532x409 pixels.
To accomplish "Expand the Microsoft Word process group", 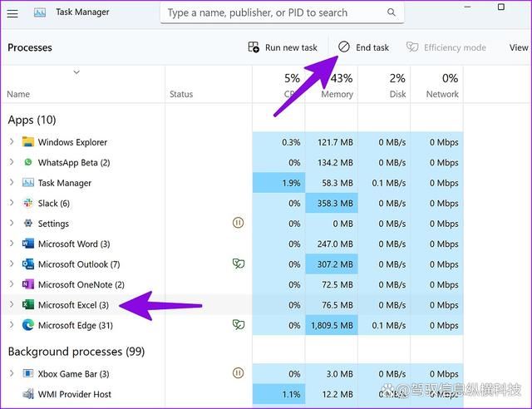I will click(12, 244).
